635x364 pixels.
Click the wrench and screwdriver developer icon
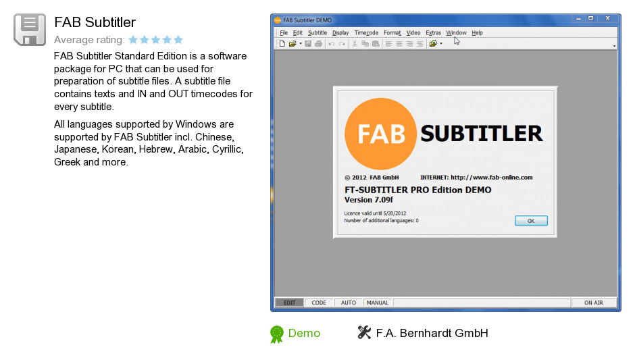(x=365, y=332)
